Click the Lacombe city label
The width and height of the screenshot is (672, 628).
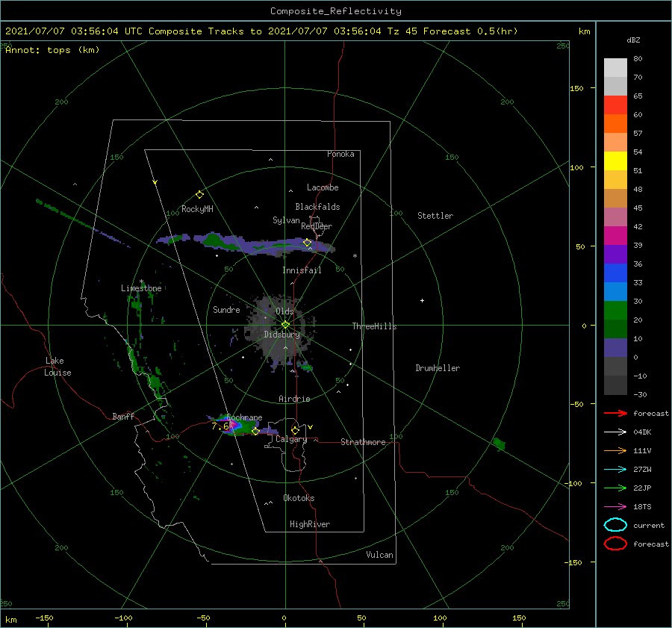[323, 187]
